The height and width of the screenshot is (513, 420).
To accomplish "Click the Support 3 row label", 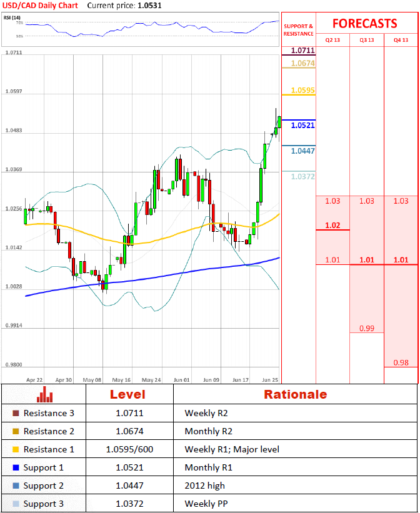I will pos(44,504).
